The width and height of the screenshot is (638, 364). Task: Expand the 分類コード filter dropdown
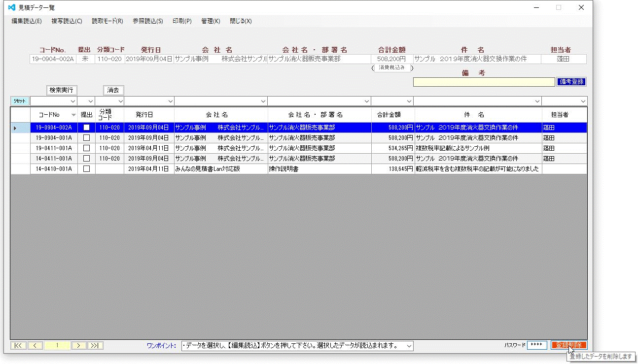[119, 101]
